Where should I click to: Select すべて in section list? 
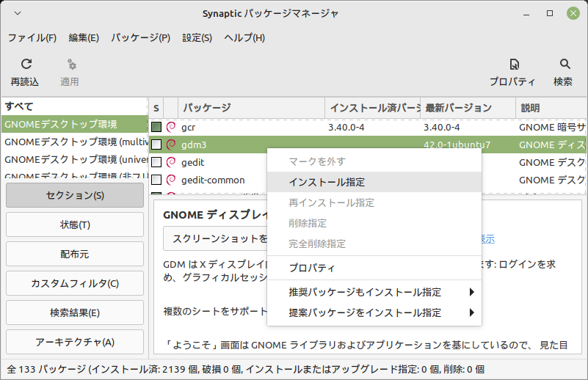pyautogui.click(x=74, y=106)
